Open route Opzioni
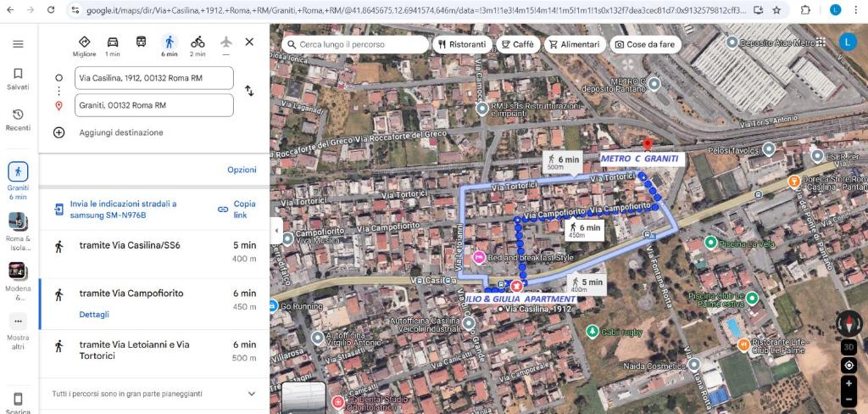The height and width of the screenshot is (414, 868). pos(242,170)
